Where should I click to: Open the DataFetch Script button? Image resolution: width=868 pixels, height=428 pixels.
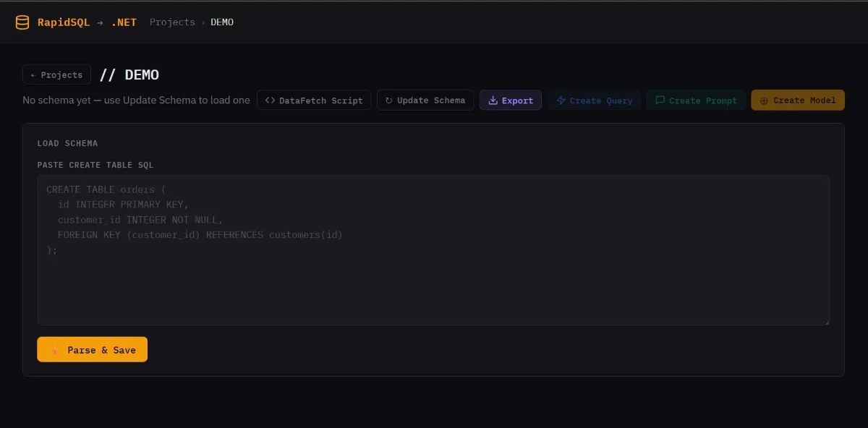click(314, 100)
